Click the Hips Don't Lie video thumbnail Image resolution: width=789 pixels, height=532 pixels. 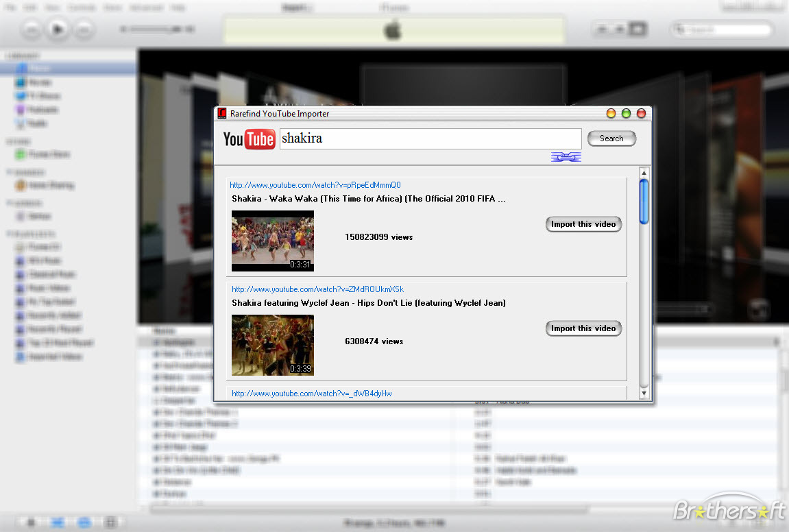(273, 345)
